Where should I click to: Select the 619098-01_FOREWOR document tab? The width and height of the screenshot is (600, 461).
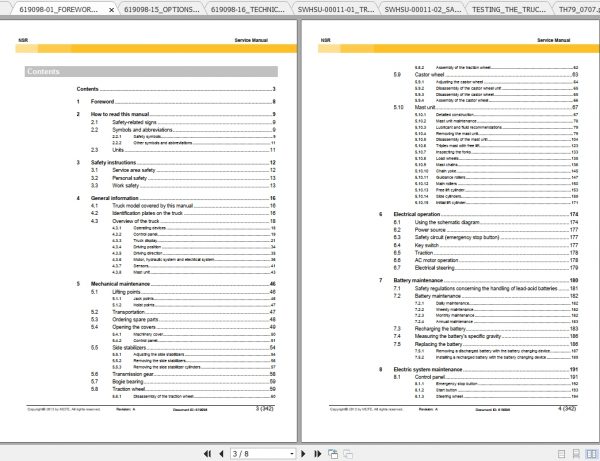point(59,10)
